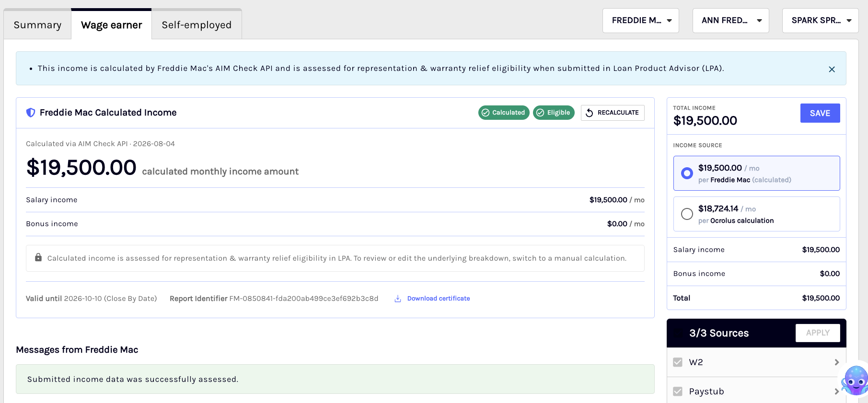Click the Total $19,500.00 row
This screenshot has width=868, height=403.
[756, 298]
